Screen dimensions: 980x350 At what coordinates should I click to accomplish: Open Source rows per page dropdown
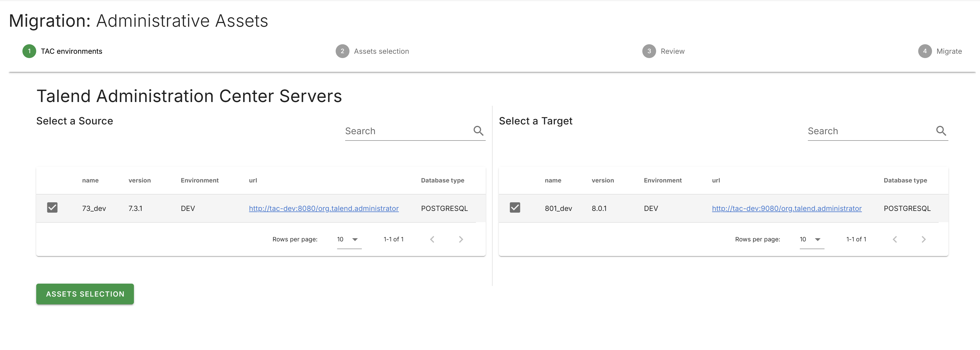(x=349, y=239)
